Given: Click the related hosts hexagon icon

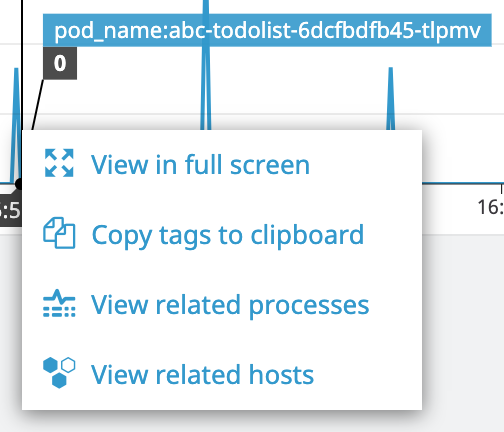Looking at the screenshot, I should 59,373.
